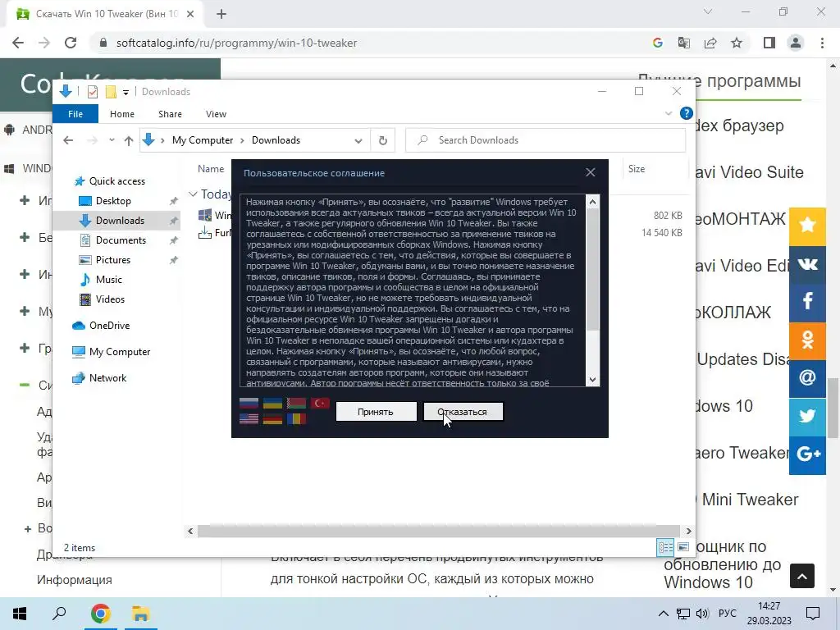This screenshot has width=840, height=630.
Task: Click New folder icon in quick access toolbar
Action: 111,92
